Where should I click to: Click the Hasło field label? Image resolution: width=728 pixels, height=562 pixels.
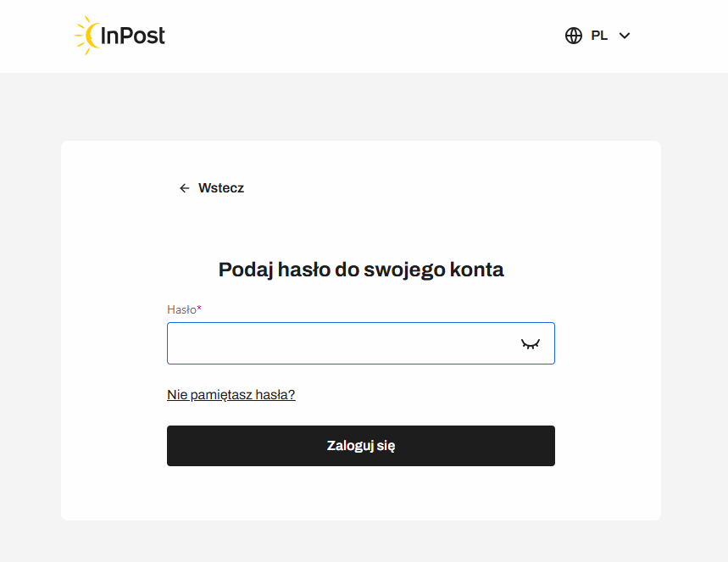181,309
